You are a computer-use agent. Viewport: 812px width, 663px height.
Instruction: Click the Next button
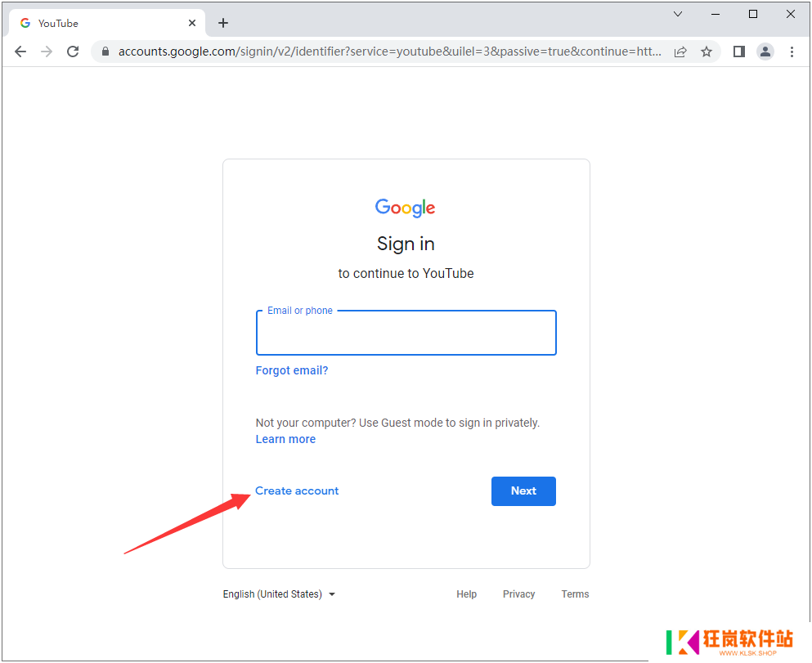(x=523, y=491)
